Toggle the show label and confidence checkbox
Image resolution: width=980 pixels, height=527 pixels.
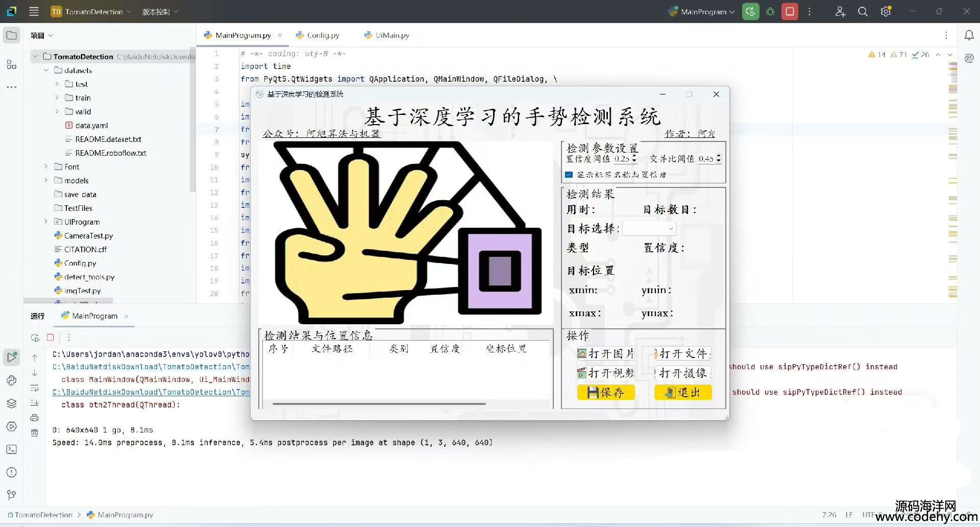[569, 175]
